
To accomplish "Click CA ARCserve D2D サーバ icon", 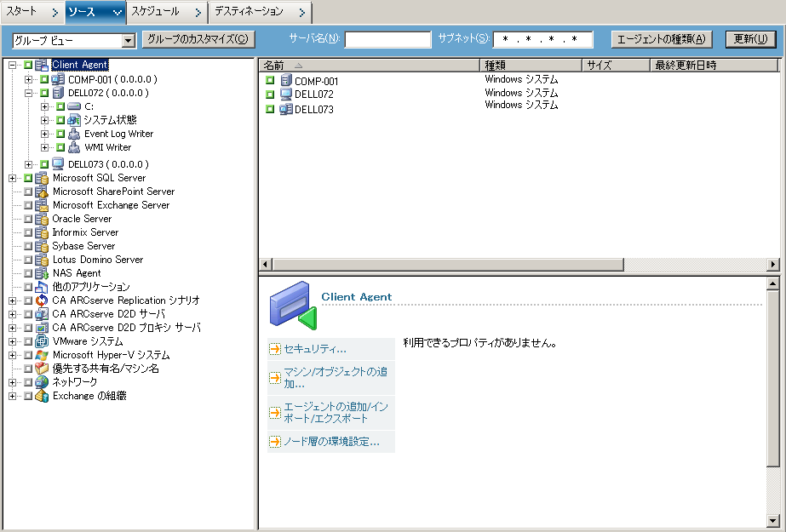I will click(42, 314).
